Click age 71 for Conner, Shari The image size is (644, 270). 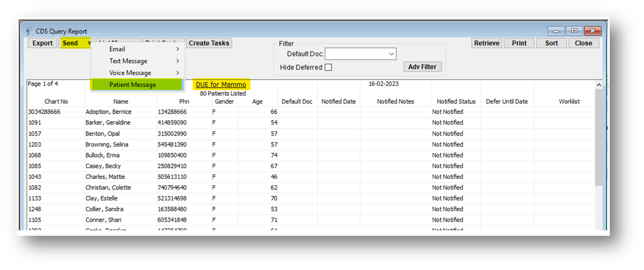point(274,220)
